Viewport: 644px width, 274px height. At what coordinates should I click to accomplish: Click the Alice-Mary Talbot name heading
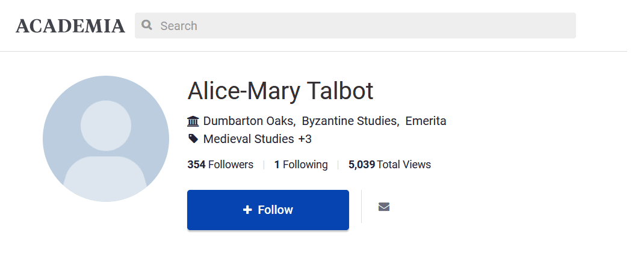[280, 91]
